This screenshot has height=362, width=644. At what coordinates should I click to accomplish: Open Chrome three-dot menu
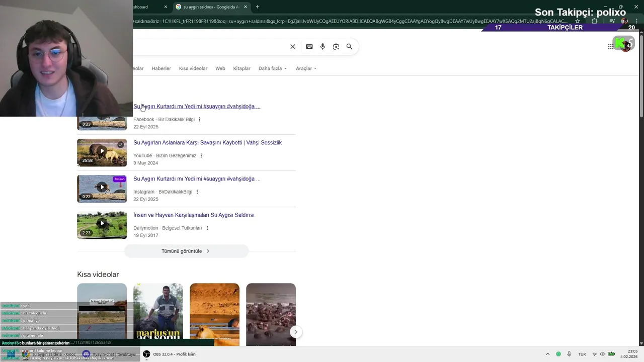pos(636,21)
